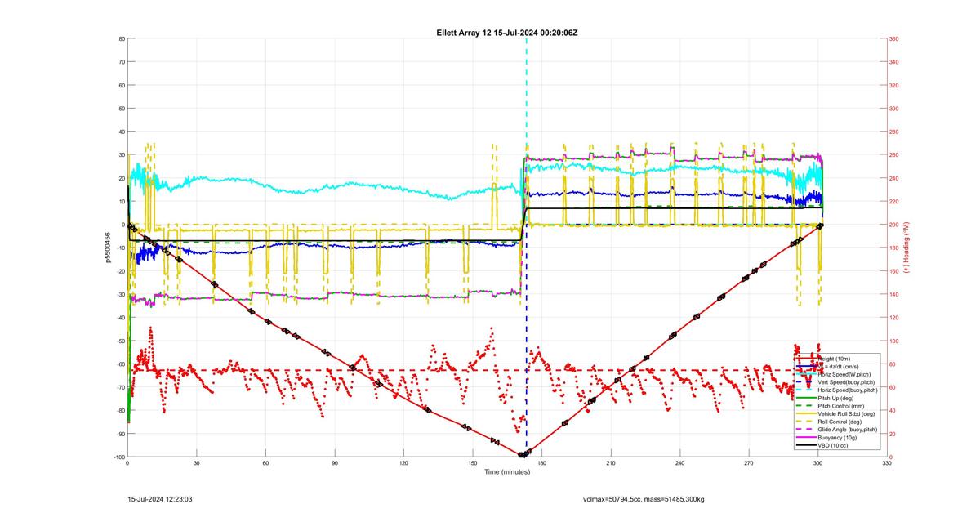
Task: Click left y-axis tick label 50
Action: (x=121, y=108)
